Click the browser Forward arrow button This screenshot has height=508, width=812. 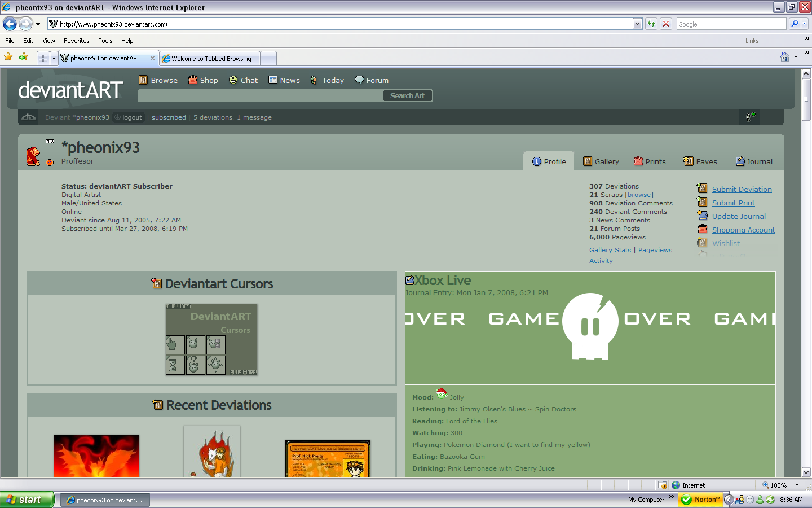(25, 24)
